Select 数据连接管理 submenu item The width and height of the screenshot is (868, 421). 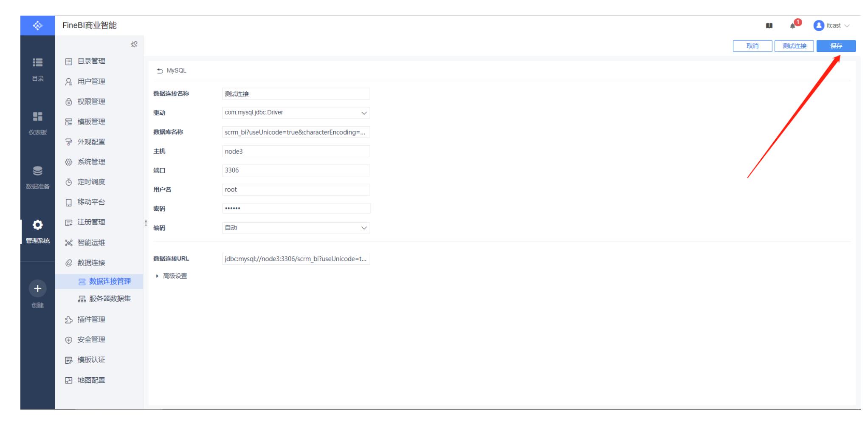[99, 282]
